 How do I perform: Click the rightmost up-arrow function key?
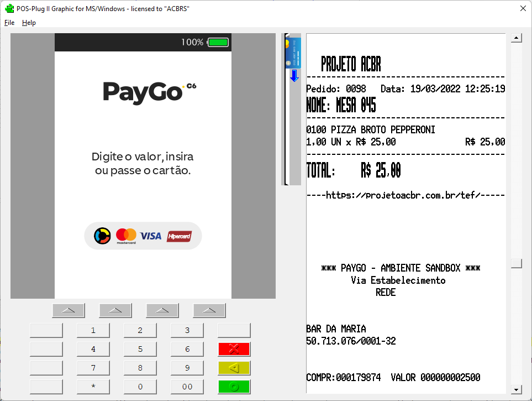(x=209, y=310)
